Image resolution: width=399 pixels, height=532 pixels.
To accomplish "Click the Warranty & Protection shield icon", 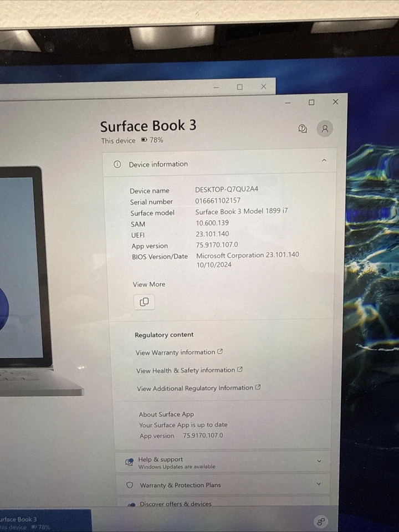I will tap(130, 485).
